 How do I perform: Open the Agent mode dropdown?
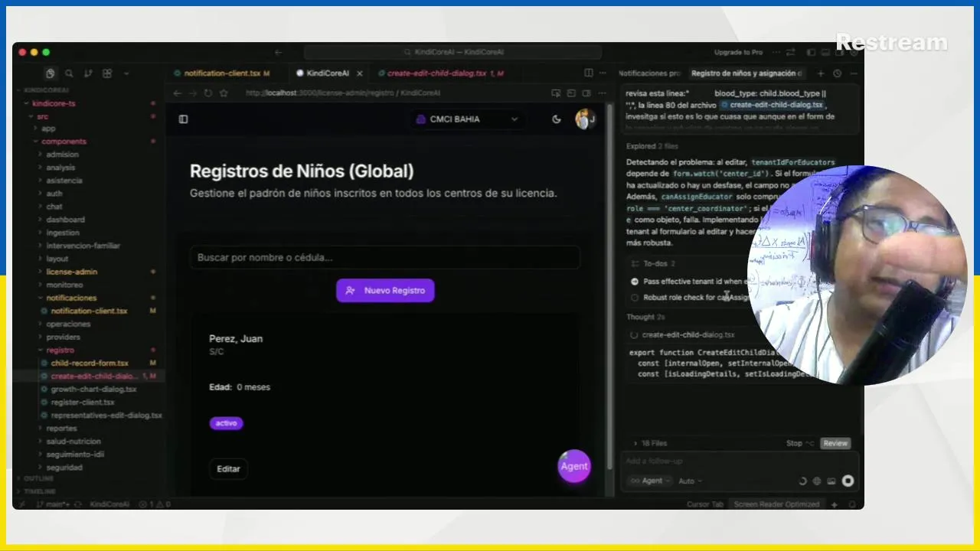click(x=649, y=481)
